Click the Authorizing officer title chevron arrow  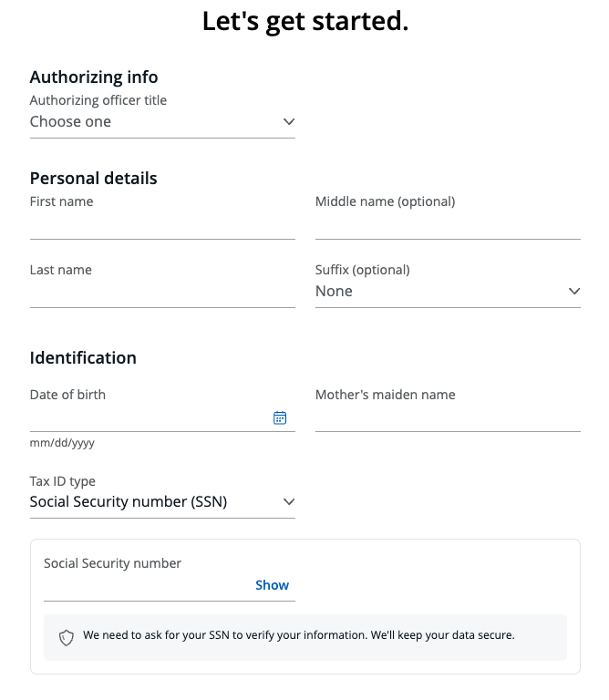289,122
